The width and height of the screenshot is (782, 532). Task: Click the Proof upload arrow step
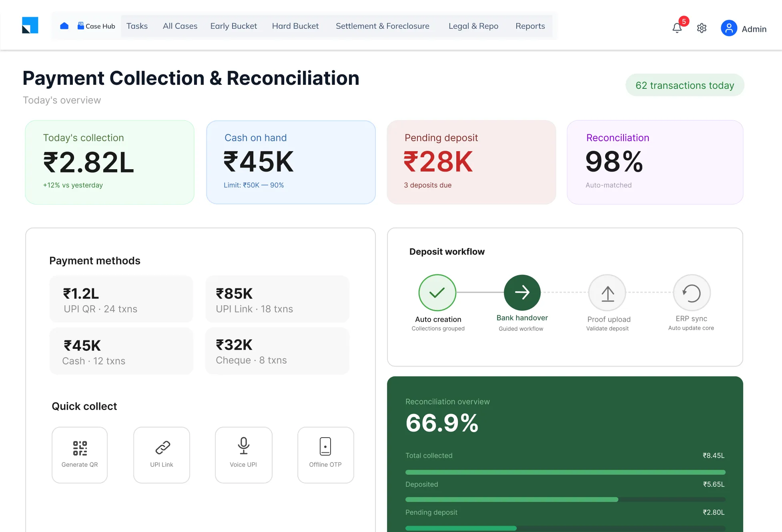click(608, 293)
